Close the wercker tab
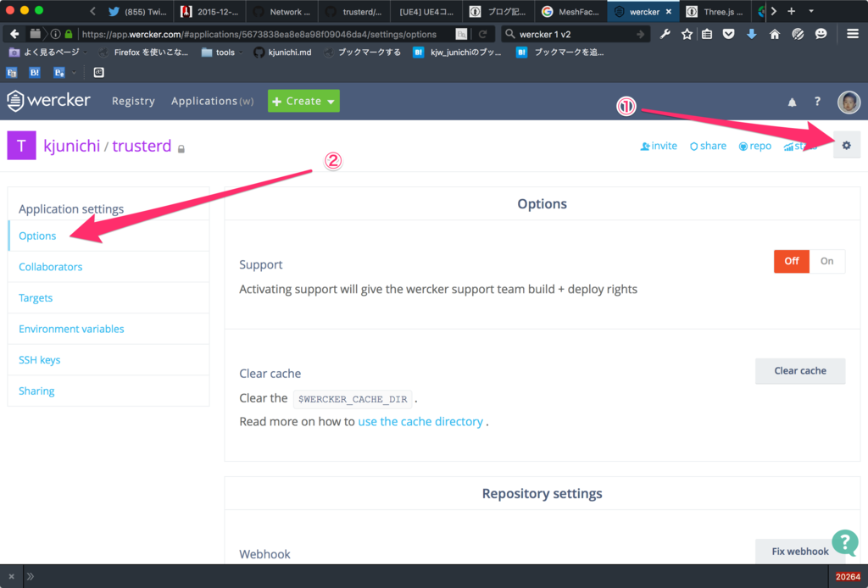 coord(669,12)
